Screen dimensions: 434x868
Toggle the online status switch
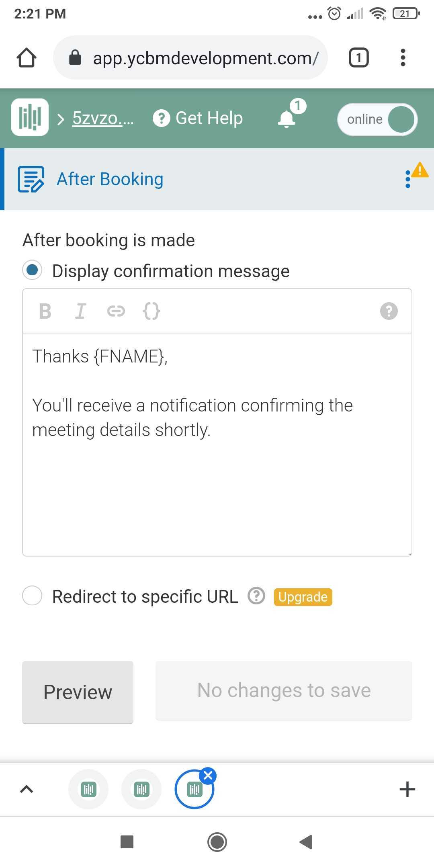(377, 119)
